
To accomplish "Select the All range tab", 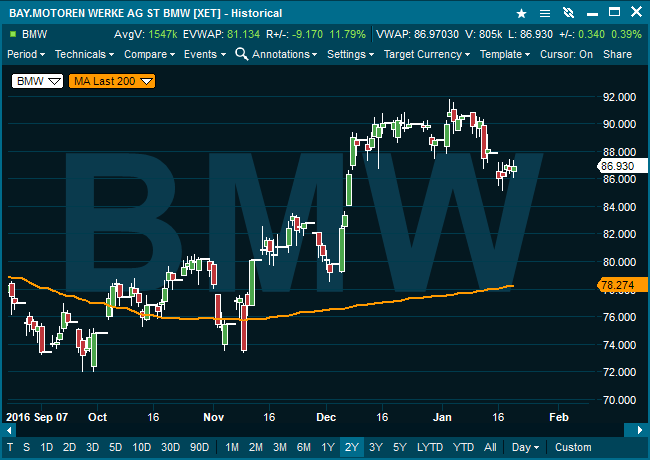I will click(490, 447).
